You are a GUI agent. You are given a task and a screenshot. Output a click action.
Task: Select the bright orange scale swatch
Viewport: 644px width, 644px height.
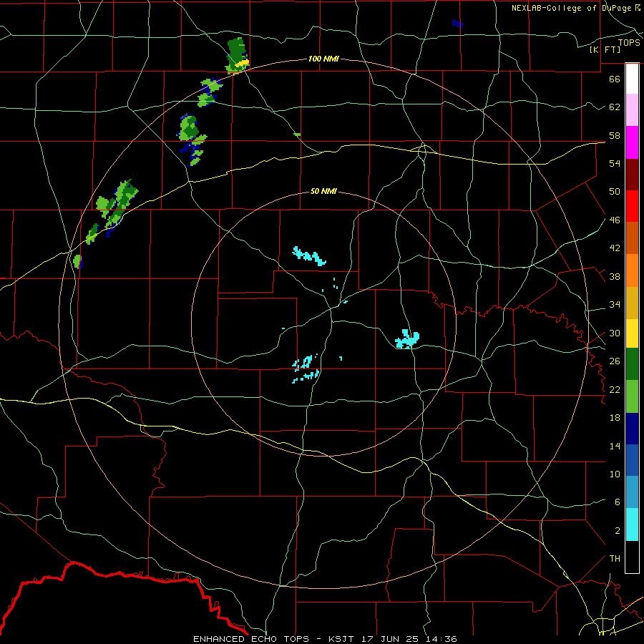coord(632,270)
